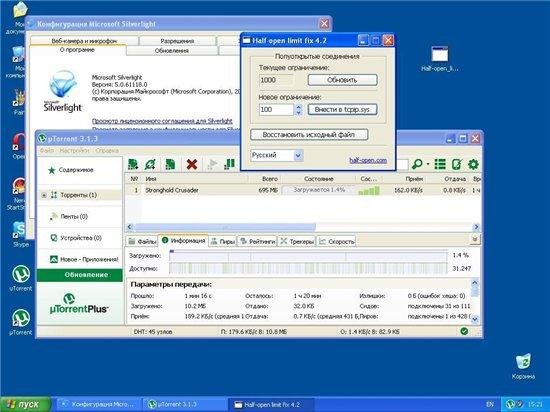
Task: Click the Загружается 1.4% progress bar
Action: tap(319, 190)
